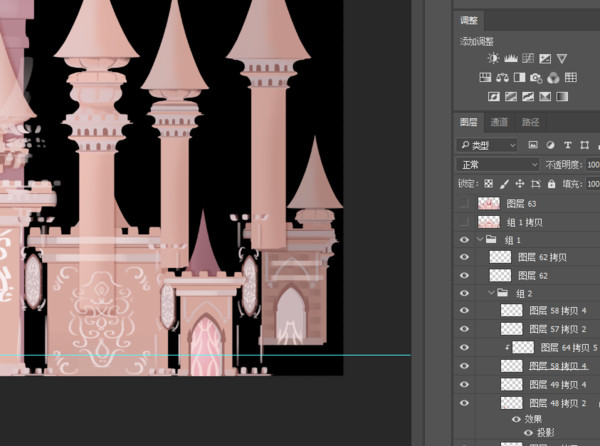This screenshot has height=446, width=600.
Task: Filter layers by shape layers
Action: (x=584, y=145)
